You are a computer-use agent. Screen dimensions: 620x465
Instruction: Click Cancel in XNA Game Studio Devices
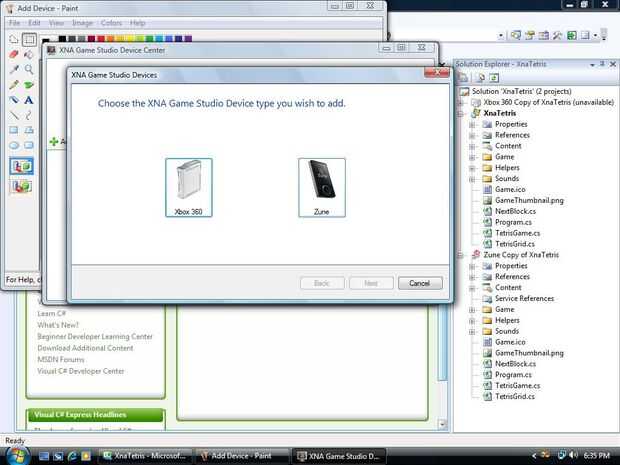click(x=420, y=283)
